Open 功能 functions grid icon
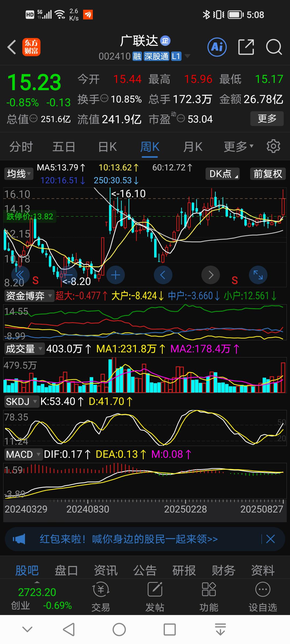 tap(209, 597)
